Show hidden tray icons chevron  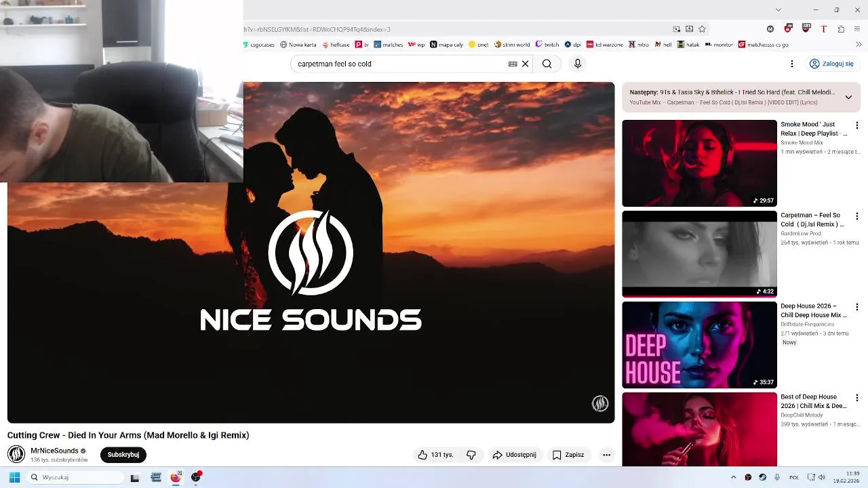coord(733,477)
